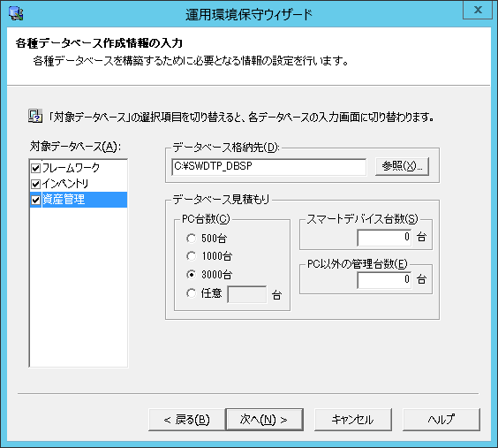The width and height of the screenshot is (498, 448).
Task: Select the インベントリ list entry
Action: pos(65,183)
